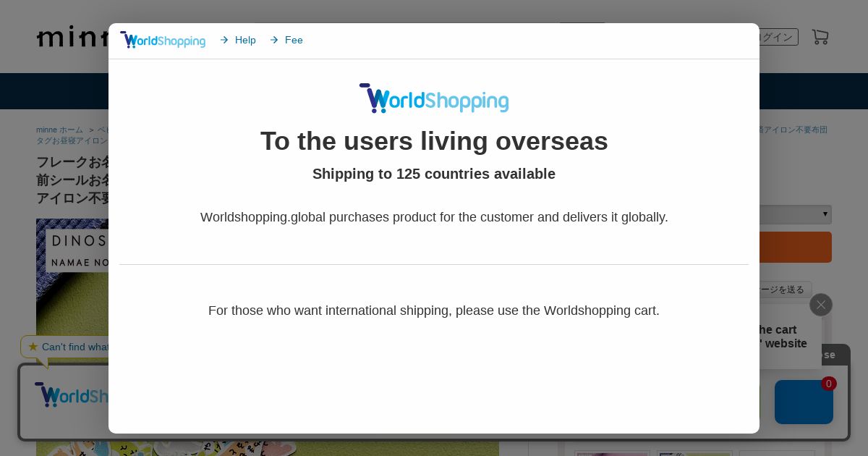Image resolution: width=868 pixels, height=456 pixels.
Task: Open the shopping cart icon on minne header
Action: [x=820, y=37]
